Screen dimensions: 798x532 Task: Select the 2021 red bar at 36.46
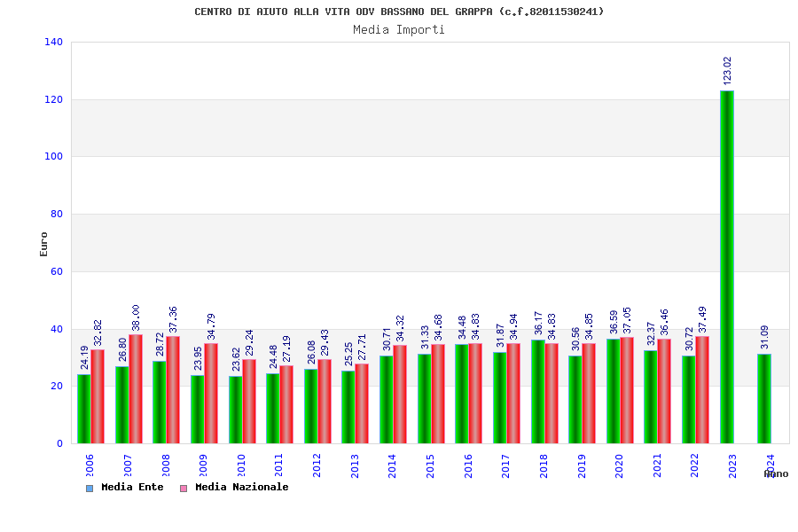point(664,391)
